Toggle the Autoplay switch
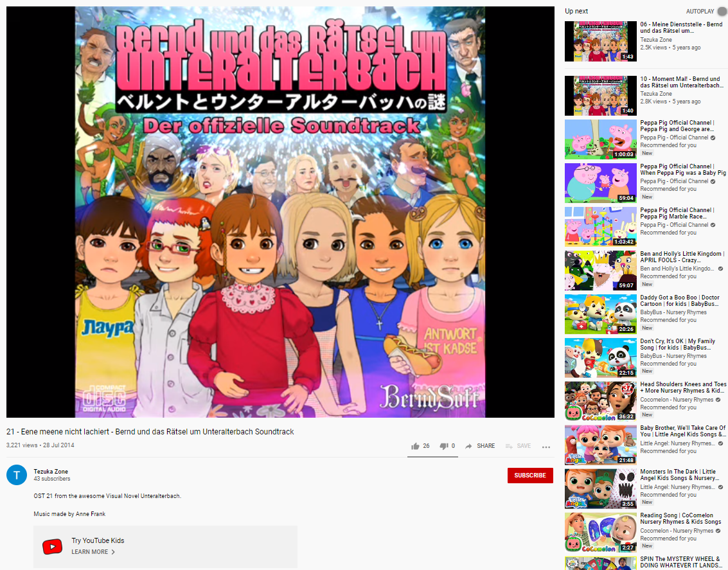728x570 pixels. [x=722, y=11]
